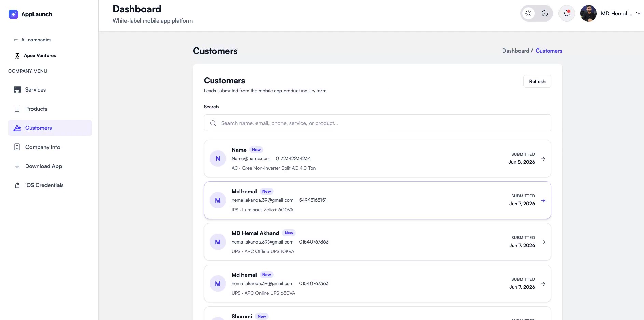
Task: Click the MD Hemal profile avatar
Action: click(589, 13)
